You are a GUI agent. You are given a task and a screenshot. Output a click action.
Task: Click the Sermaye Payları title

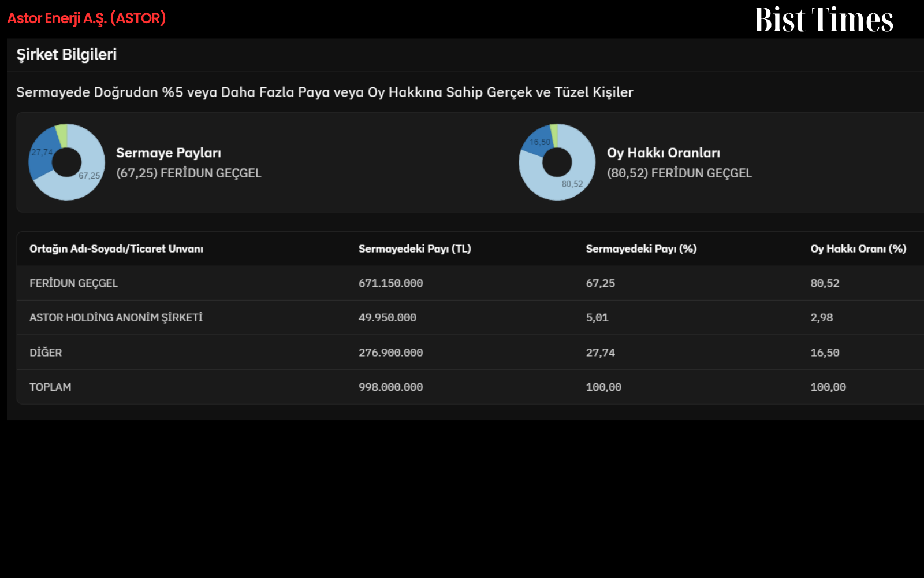pos(169,153)
